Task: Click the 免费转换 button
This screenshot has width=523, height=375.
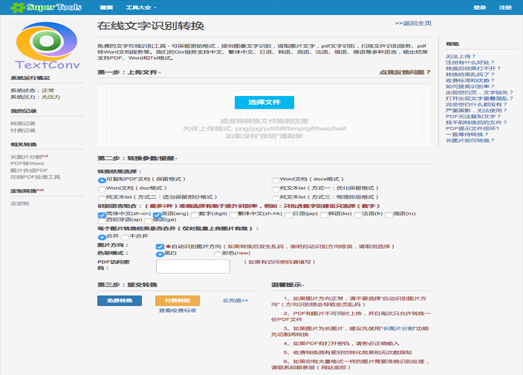Action: (x=119, y=301)
